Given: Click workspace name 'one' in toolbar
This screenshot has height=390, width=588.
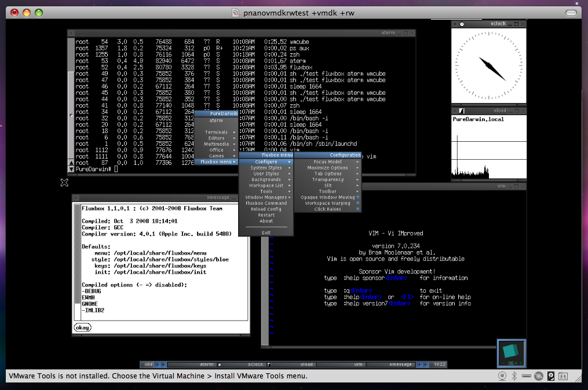Looking at the screenshot, I should pos(148,364).
